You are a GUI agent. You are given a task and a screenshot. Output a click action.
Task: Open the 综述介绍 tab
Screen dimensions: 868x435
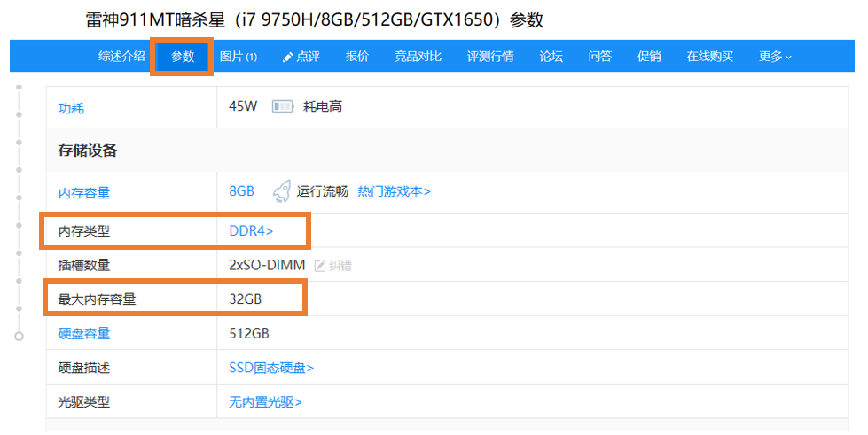click(x=121, y=57)
